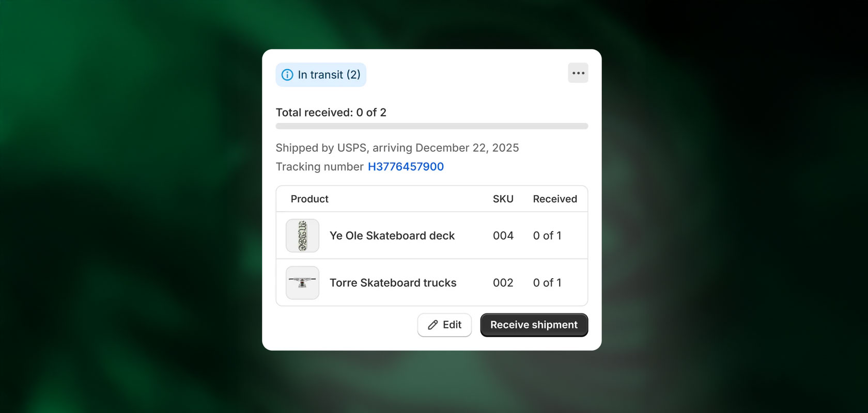
Task: Select the Product column header
Action: click(309, 199)
